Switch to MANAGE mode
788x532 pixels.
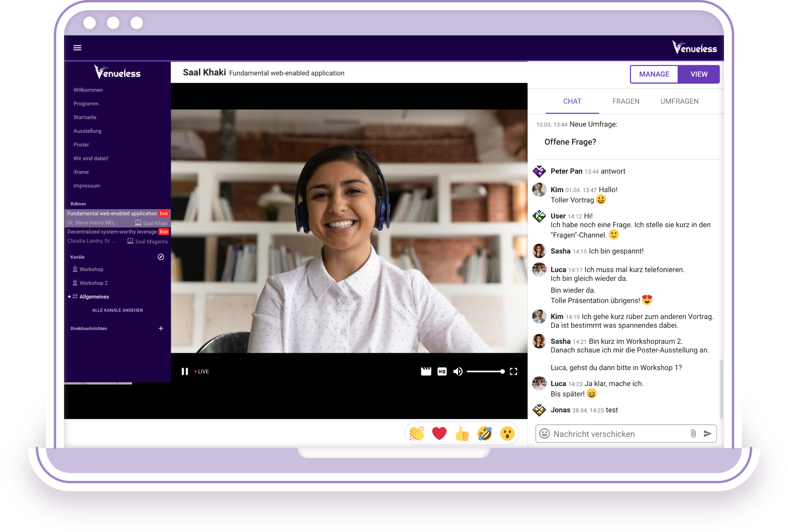(x=654, y=74)
